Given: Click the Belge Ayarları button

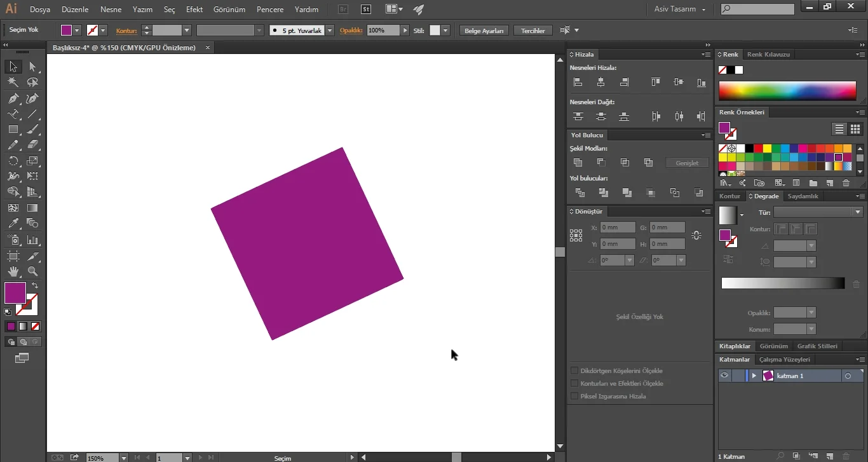Looking at the screenshot, I should click(x=484, y=31).
